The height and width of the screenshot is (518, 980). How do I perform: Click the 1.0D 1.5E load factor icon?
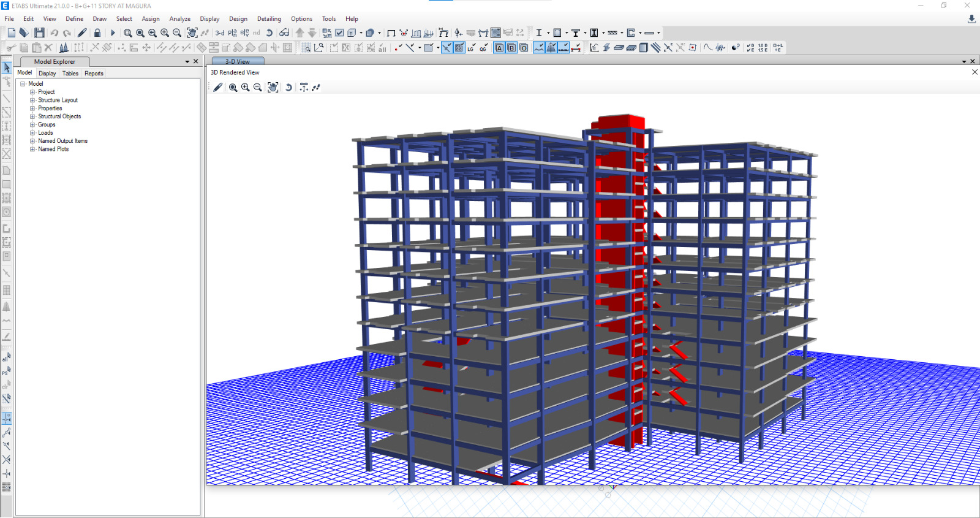tap(763, 47)
